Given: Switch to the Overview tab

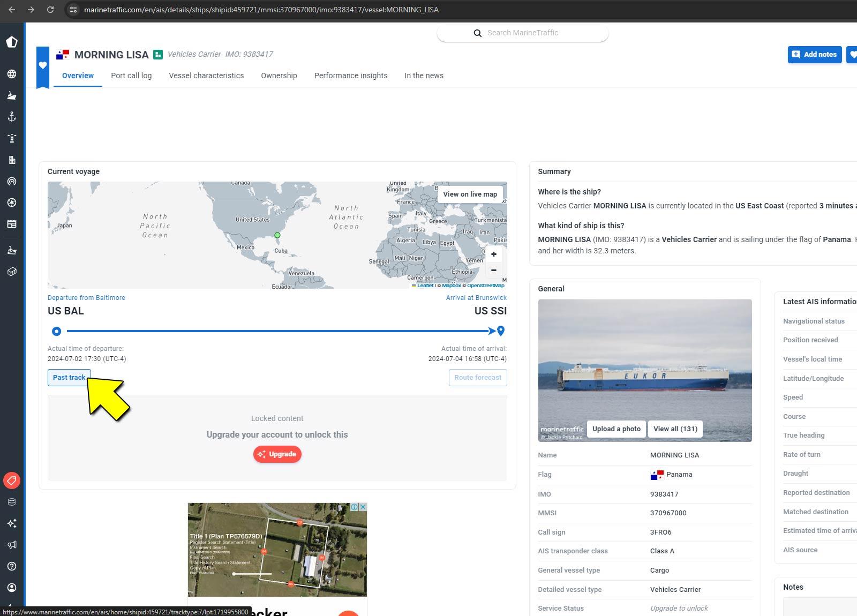Looking at the screenshot, I should click(78, 76).
